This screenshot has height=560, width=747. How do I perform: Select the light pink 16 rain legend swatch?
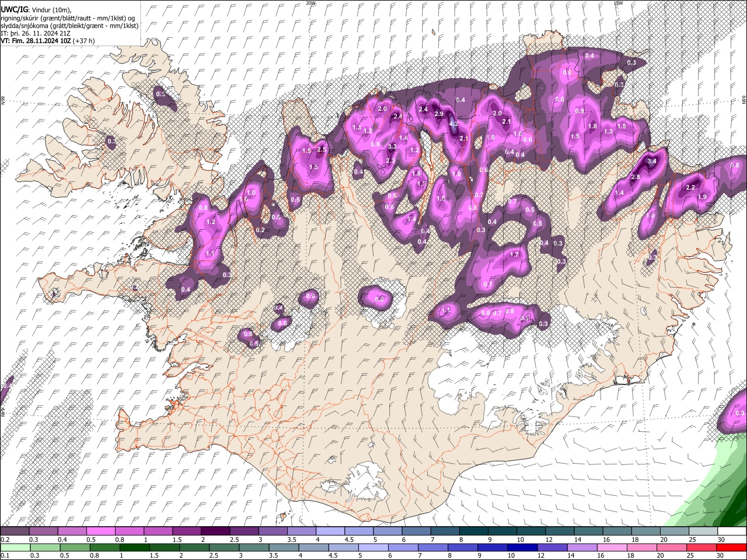tap(612, 548)
